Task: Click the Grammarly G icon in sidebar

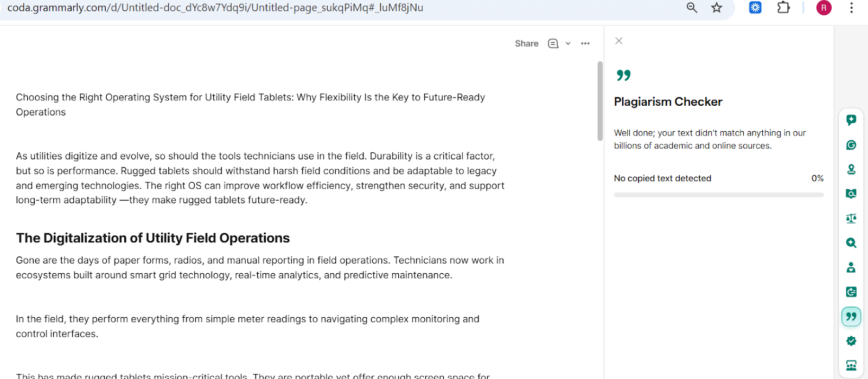Action: tap(851, 145)
